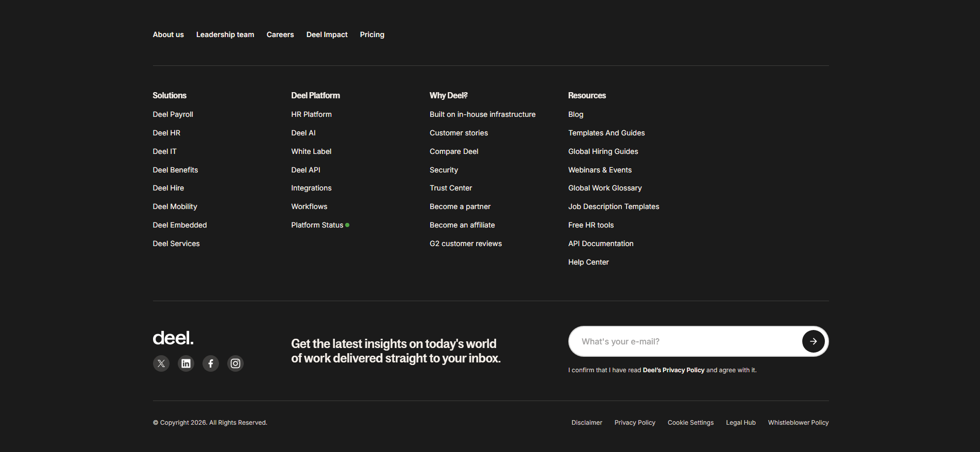
Task: Go to Legal Hub
Action: point(741,423)
